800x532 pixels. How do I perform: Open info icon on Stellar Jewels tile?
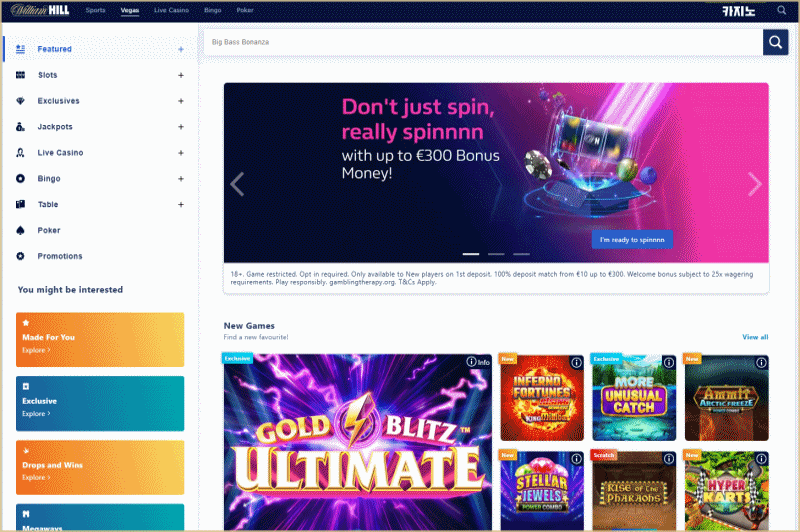[576, 459]
